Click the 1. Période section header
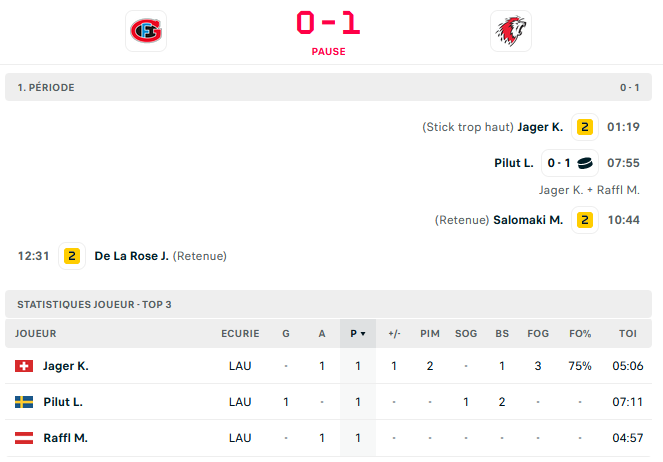 click(46, 88)
